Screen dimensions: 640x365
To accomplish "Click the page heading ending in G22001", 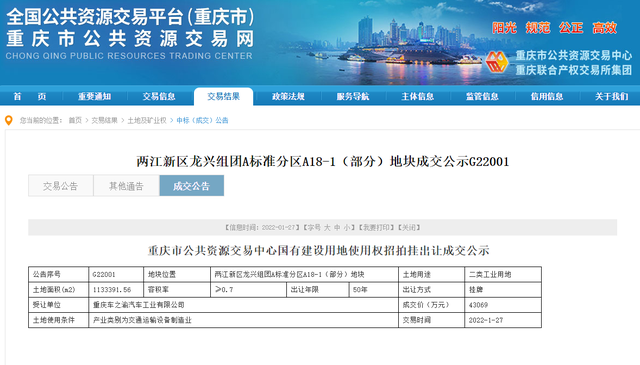I will point(322,162).
